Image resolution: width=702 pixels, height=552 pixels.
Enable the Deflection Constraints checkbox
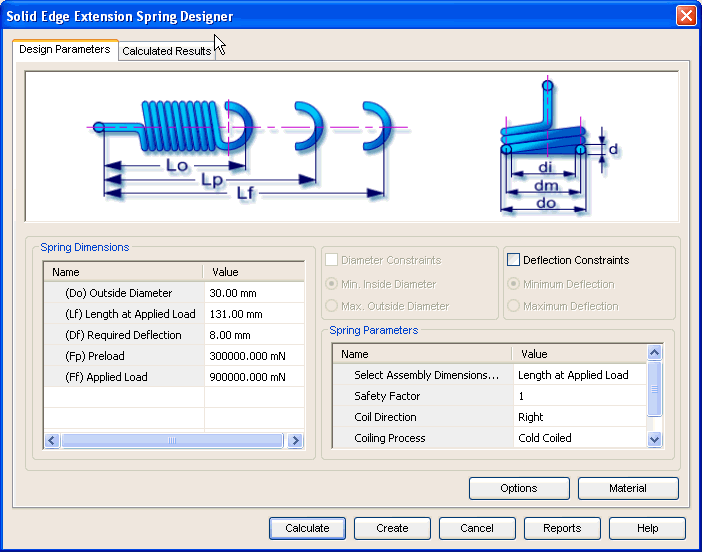(x=514, y=260)
